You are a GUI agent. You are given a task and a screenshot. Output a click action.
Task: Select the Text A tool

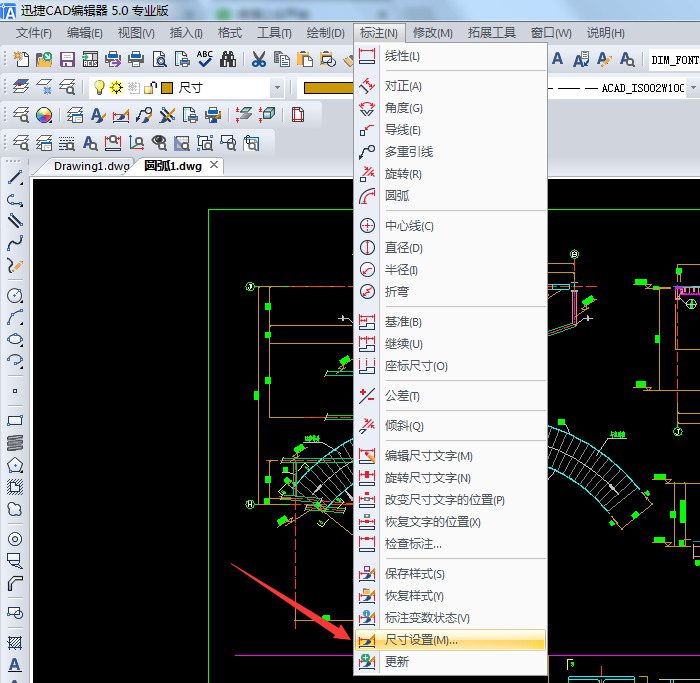pos(15,665)
